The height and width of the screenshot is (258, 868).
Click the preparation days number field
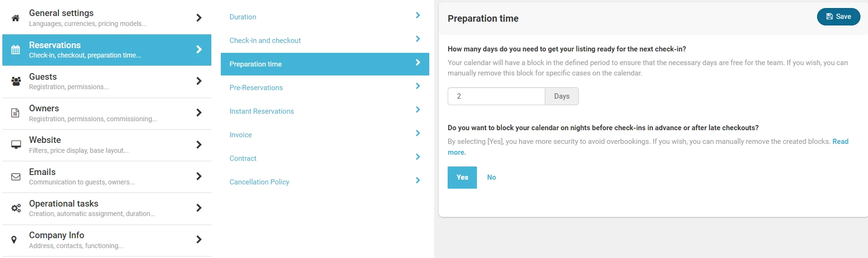(x=496, y=96)
